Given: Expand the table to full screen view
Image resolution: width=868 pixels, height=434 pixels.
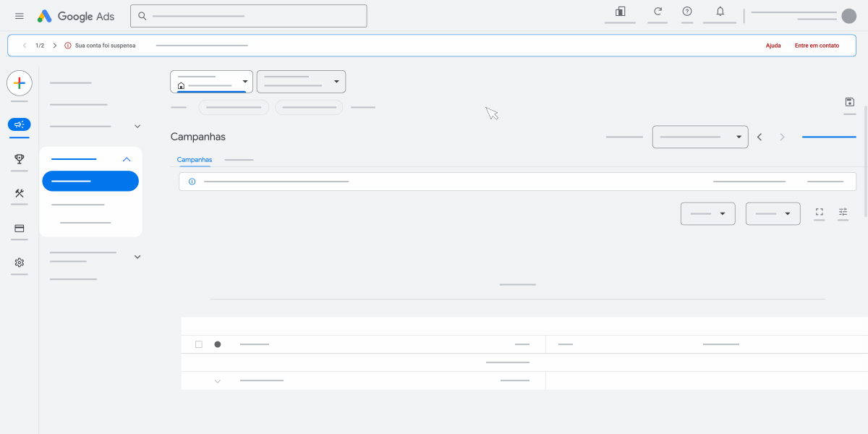Looking at the screenshot, I should tap(819, 213).
